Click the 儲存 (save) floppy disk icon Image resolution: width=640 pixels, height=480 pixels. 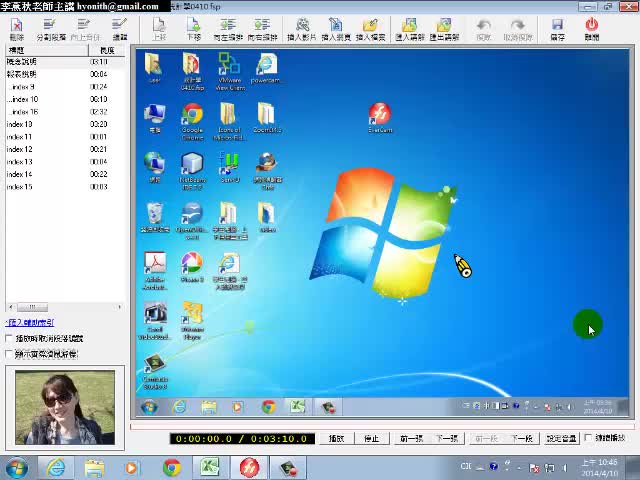coord(557,29)
